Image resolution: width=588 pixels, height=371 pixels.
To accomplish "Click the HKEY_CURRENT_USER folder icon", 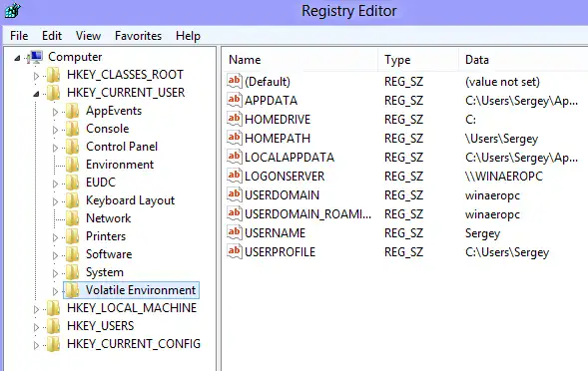I will point(54,93).
